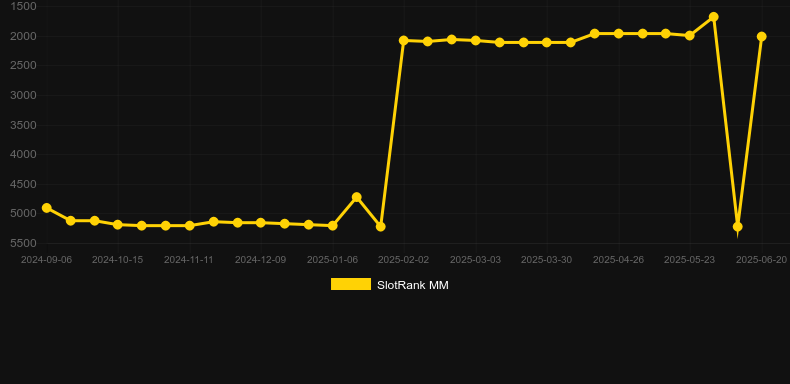Click the 1500 y-axis label
Image resolution: width=790 pixels, height=384 pixels.
pyautogui.click(x=23, y=6)
